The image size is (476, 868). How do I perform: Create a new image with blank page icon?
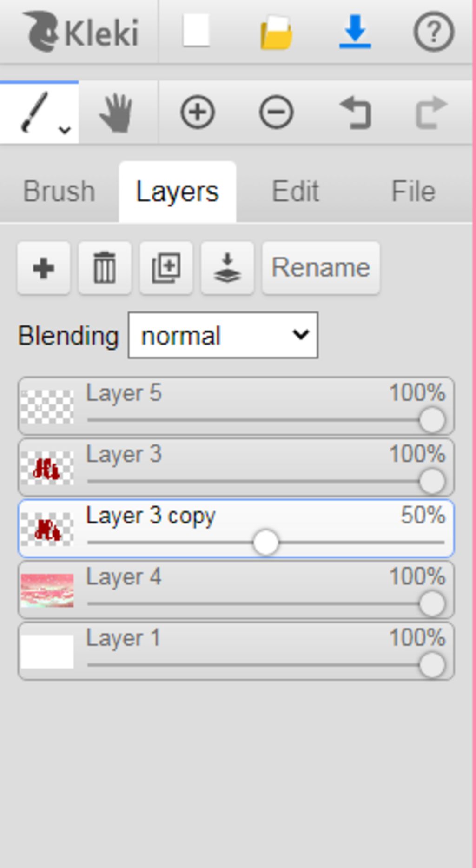(196, 31)
